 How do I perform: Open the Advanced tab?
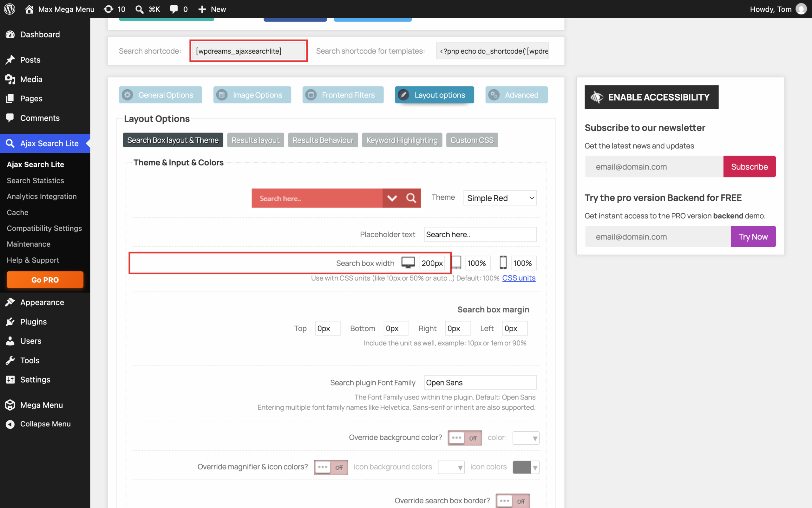516,95
